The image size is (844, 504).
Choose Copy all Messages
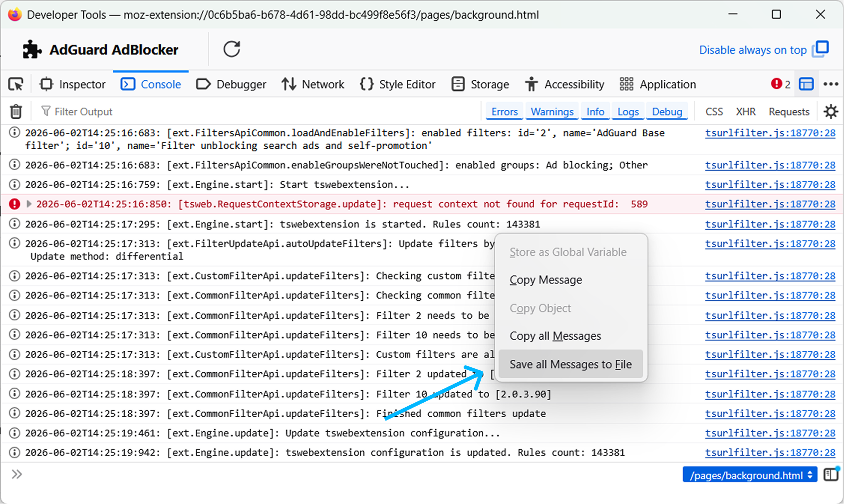(570, 336)
